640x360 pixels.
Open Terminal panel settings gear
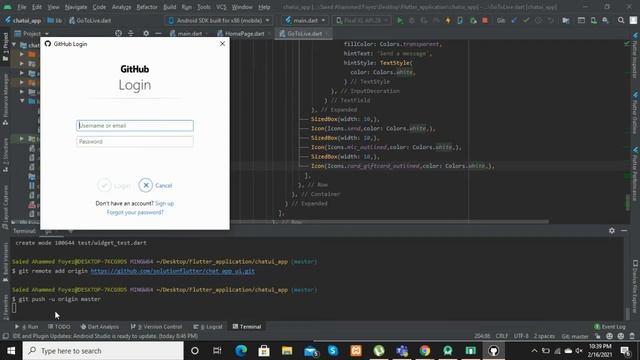611,231
